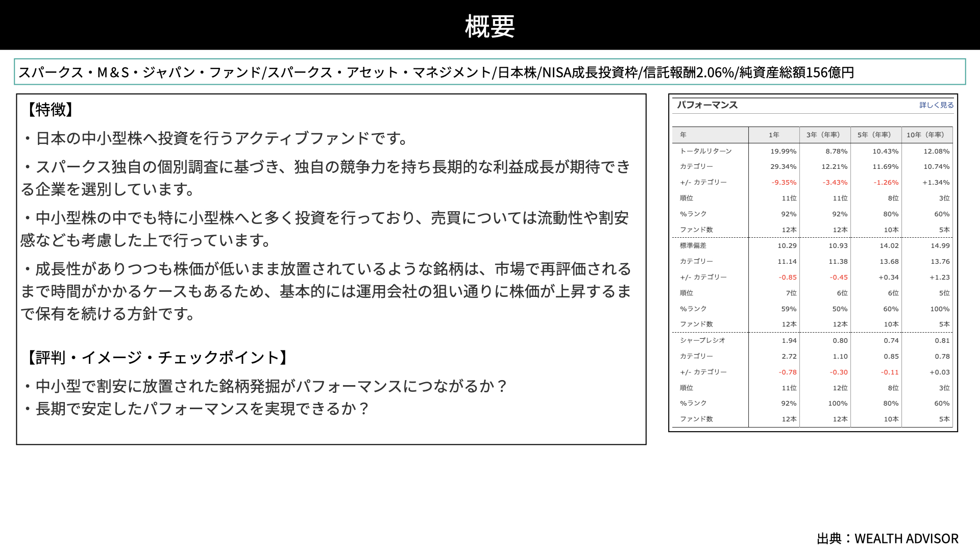Click the +1.34% value
The height and width of the screenshot is (551, 980).
936,183
